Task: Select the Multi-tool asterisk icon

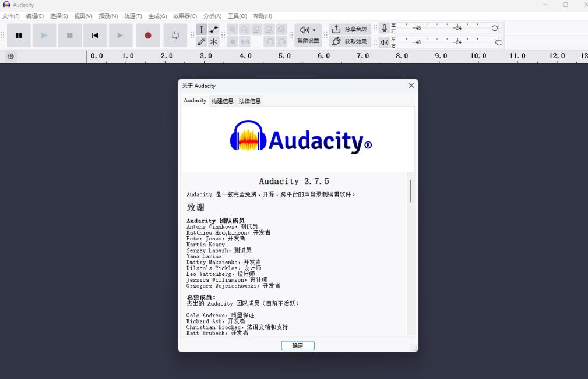Action: click(x=214, y=41)
